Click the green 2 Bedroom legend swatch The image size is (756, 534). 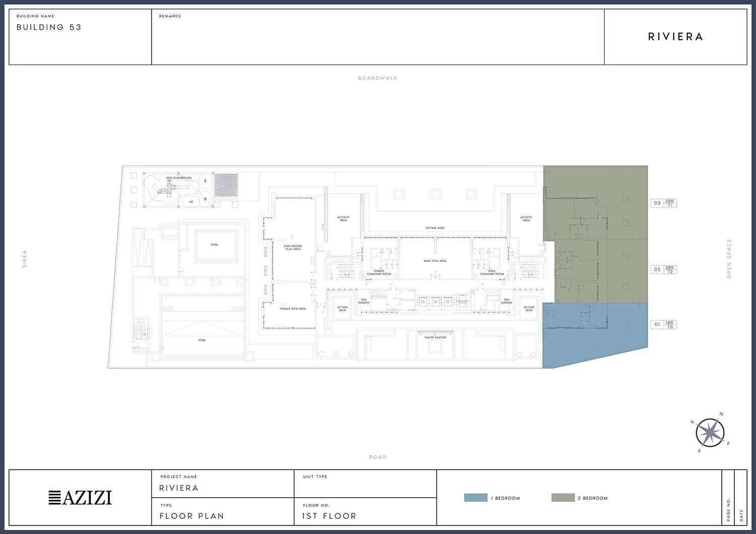pyautogui.click(x=562, y=498)
